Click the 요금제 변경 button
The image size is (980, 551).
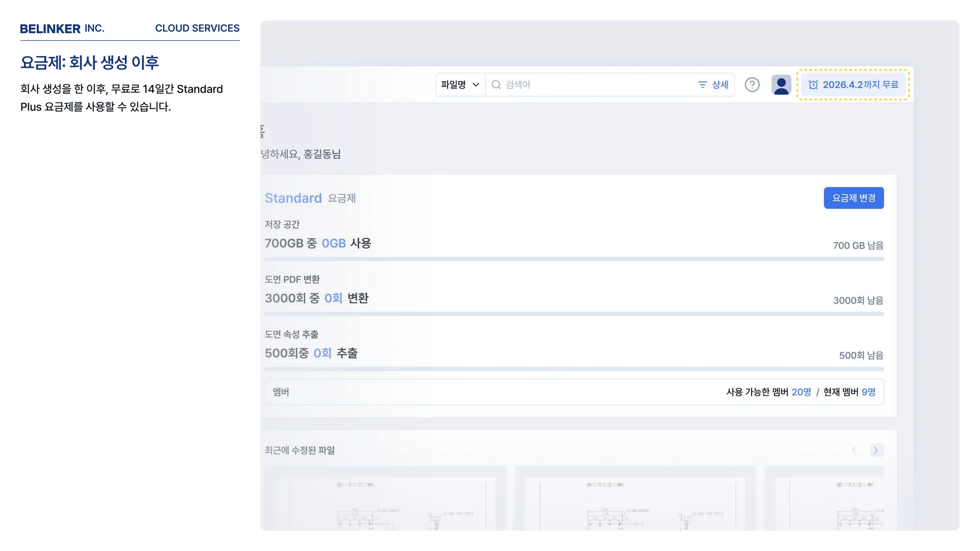[853, 198]
